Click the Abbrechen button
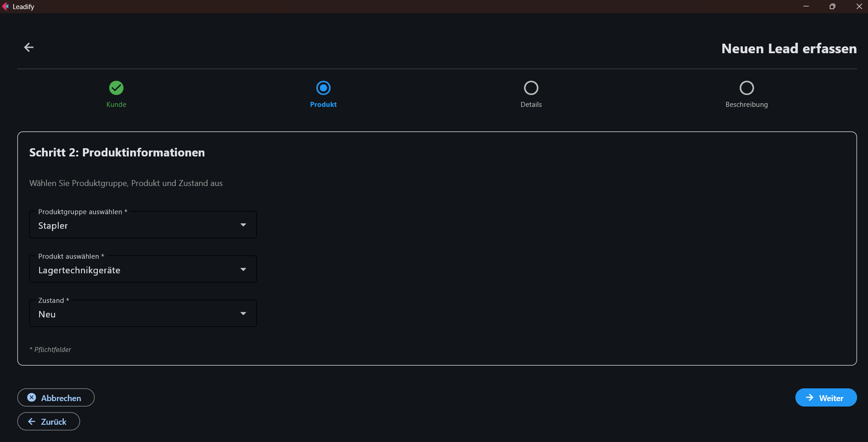The width and height of the screenshot is (868, 442). point(56,397)
